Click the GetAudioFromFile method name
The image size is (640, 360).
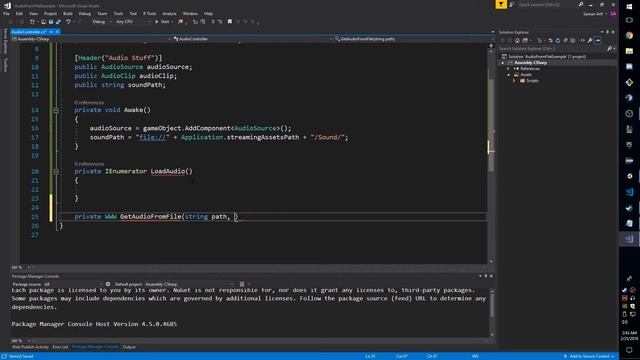[x=151, y=217]
